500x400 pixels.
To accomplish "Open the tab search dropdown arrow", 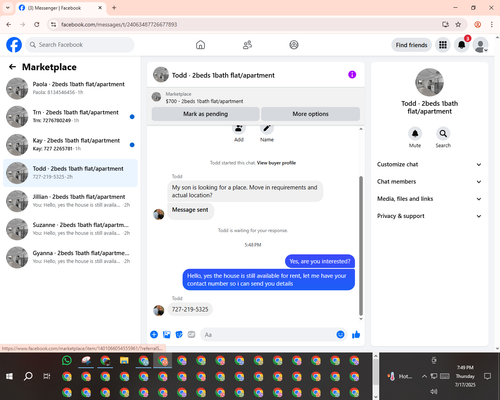I will point(8,8).
